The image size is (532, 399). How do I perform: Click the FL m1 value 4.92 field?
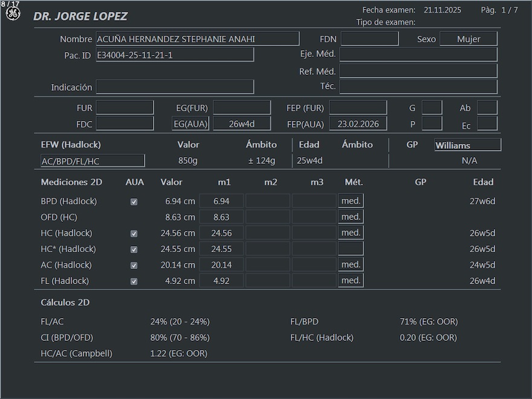point(221,281)
